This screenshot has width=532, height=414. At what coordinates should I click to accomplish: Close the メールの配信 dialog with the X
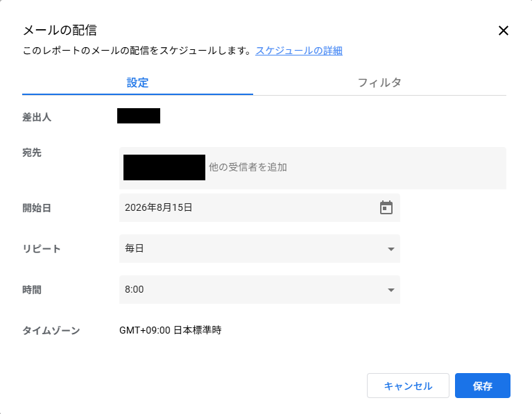tap(503, 31)
